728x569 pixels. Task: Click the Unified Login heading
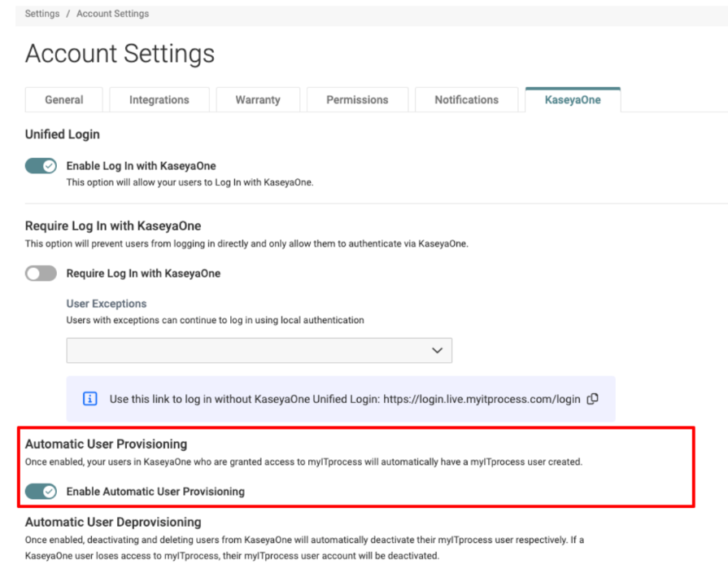tap(62, 134)
